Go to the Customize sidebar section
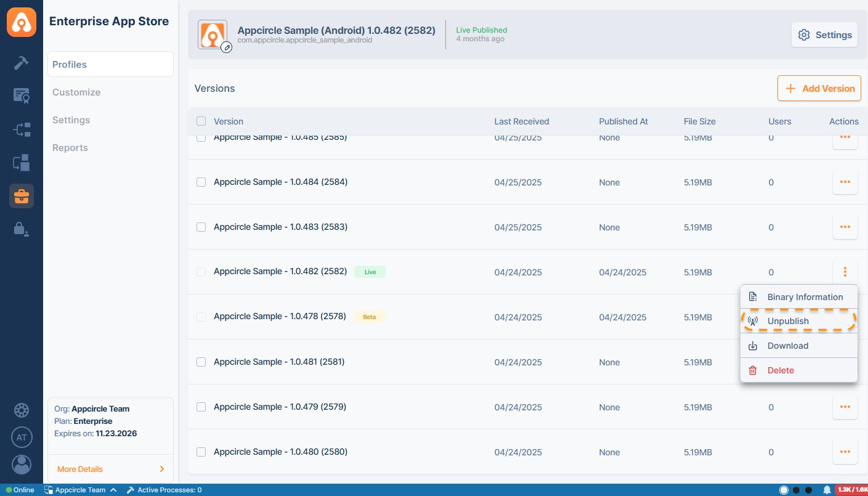This screenshot has height=496, width=868. [76, 92]
